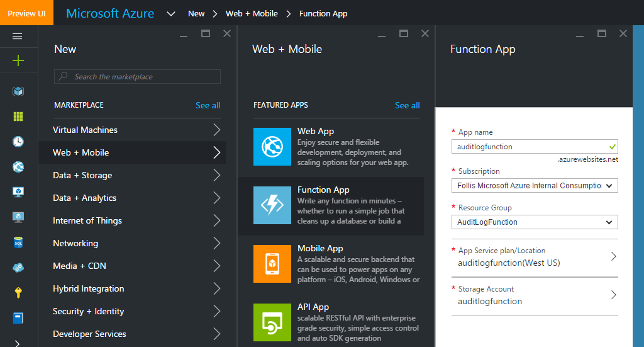The width and height of the screenshot is (644, 347).
Task: Go to New in breadcrumb
Action: [x=196, y=14]
